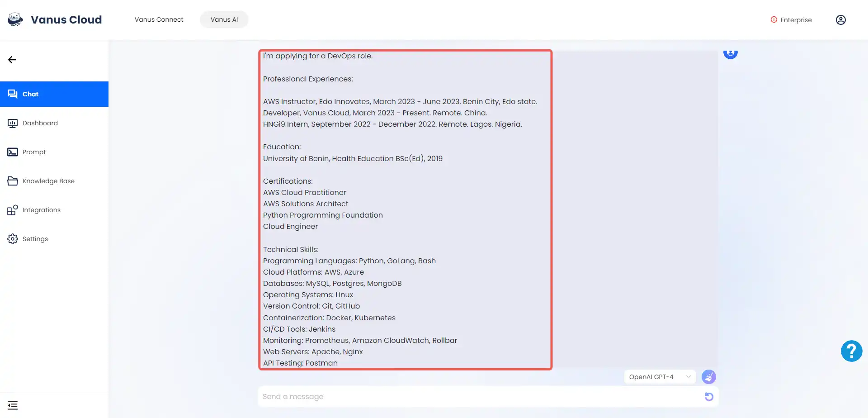Click the HNGi9 Intern line
868x418 pixels.
coord(392,124)
